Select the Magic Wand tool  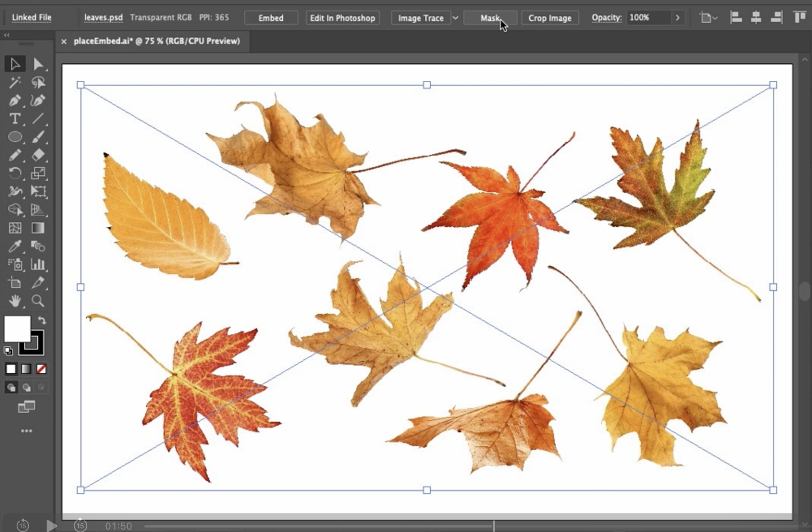coord(15,82)
